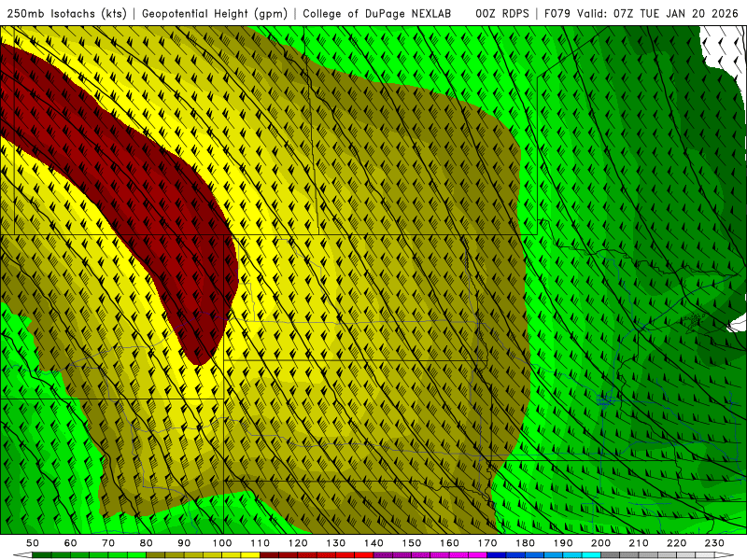Click the '140' legend value

click(373, 543)
